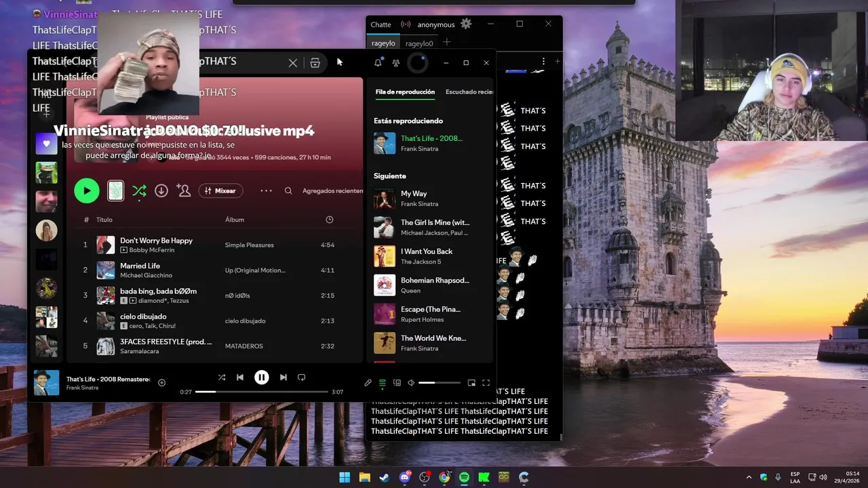
Task: Open the frog cover playlist in sidebar
Action: point(46,173)
